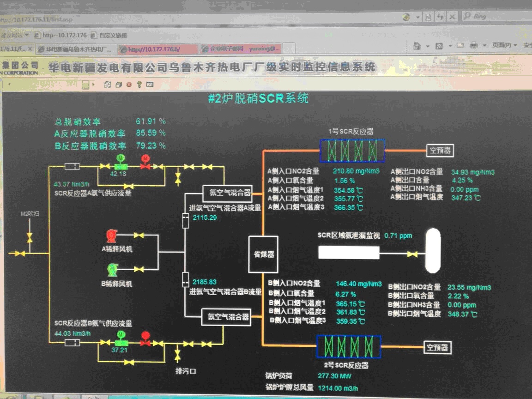Expand the feeds dropdown arrow

[x=450, y=46]
